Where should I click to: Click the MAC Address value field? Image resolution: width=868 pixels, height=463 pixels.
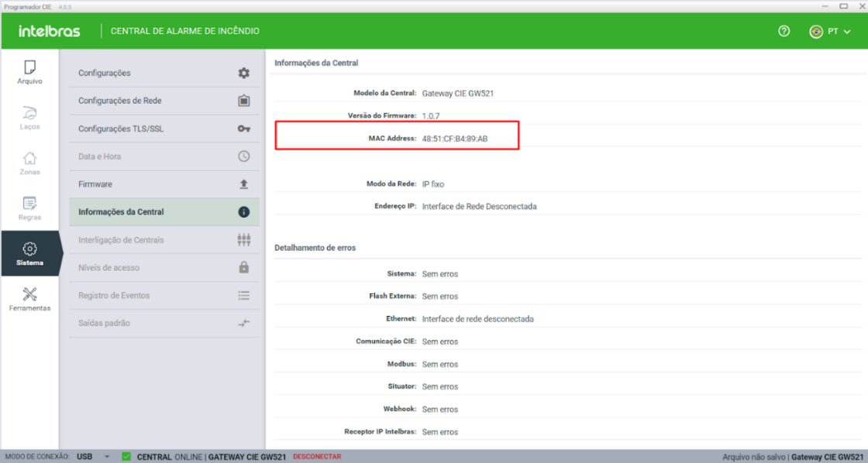[x=455, y=138]
